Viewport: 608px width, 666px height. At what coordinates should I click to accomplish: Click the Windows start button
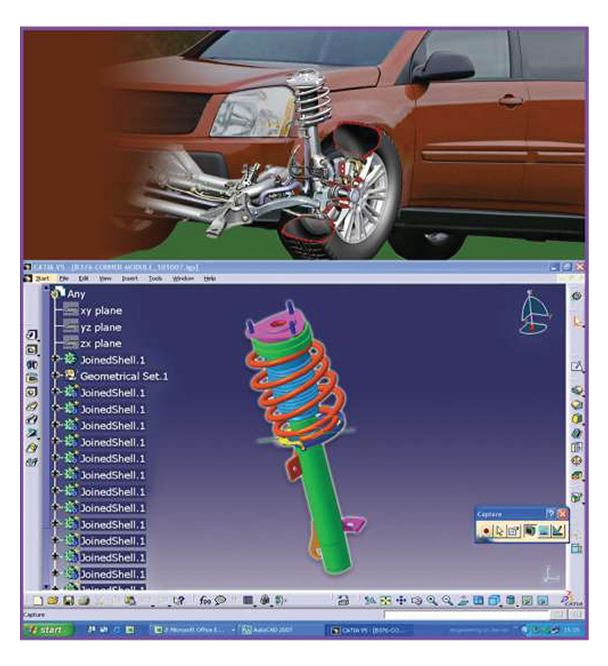[47, 630]
